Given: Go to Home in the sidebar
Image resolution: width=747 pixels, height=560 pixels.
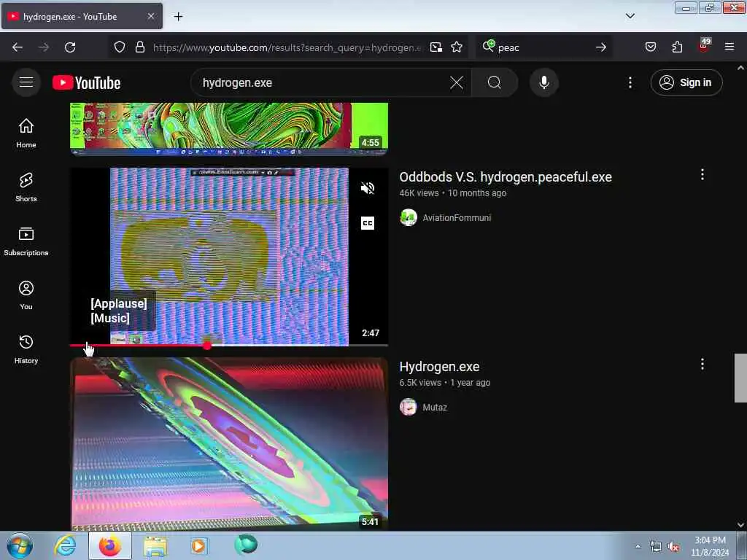Looking at the screenshot, I should pos(26,133).
